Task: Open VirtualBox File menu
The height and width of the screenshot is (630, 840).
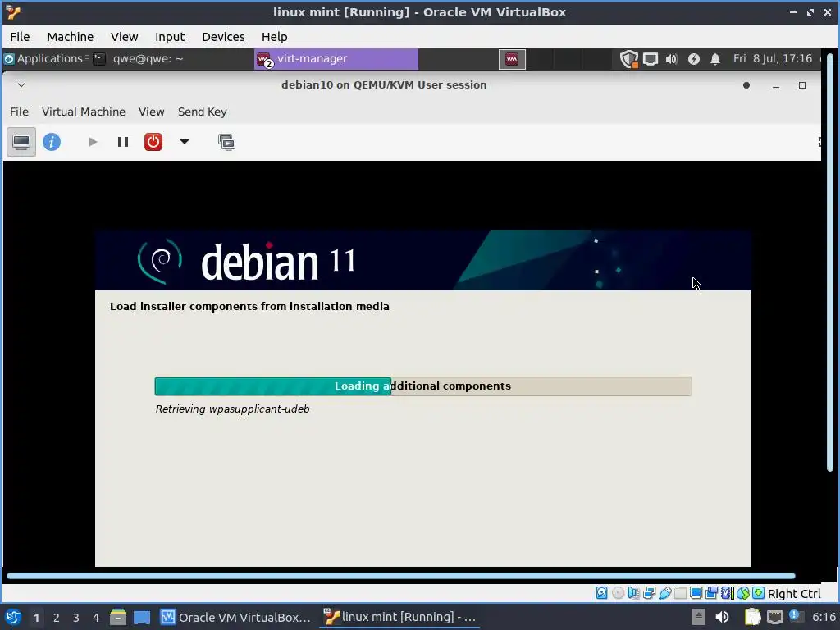Action: (x=20, y=37)
